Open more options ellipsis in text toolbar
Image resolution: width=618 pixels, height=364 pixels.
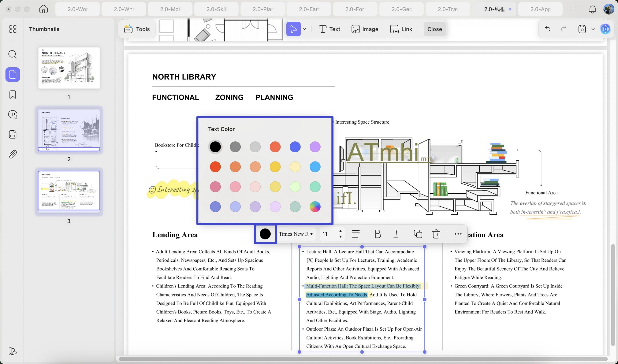458,234
